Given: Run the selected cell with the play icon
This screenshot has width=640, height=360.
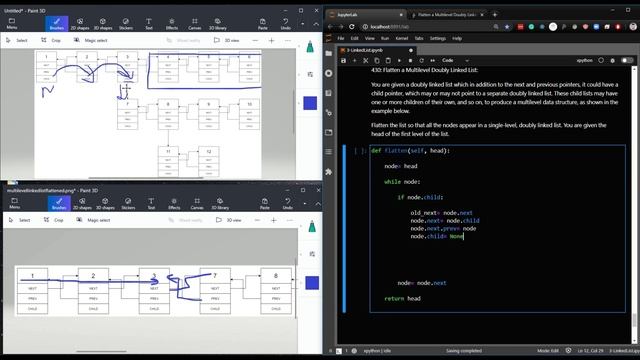Looking at the screenshot, I should coord(399,60).
